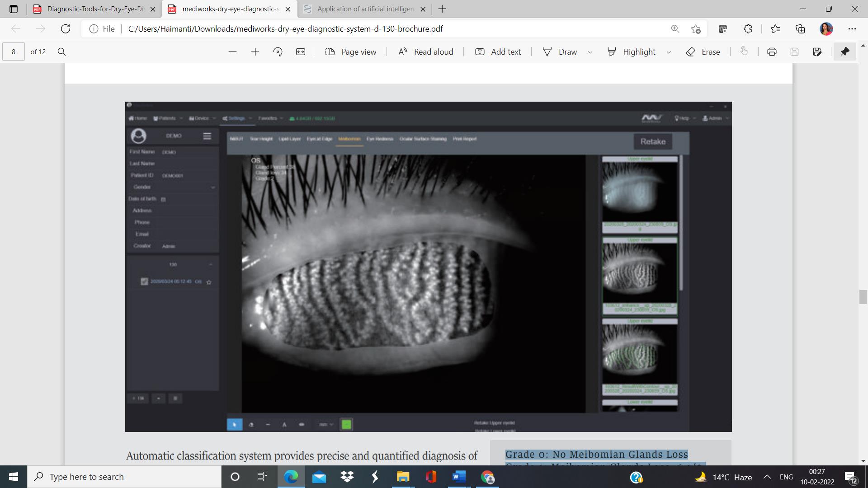Print the PDF document

[772, 52]
